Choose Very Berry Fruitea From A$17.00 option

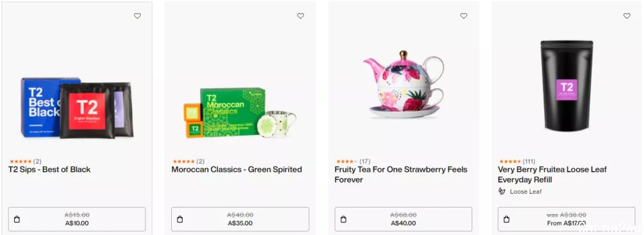[x=566, y=219]
